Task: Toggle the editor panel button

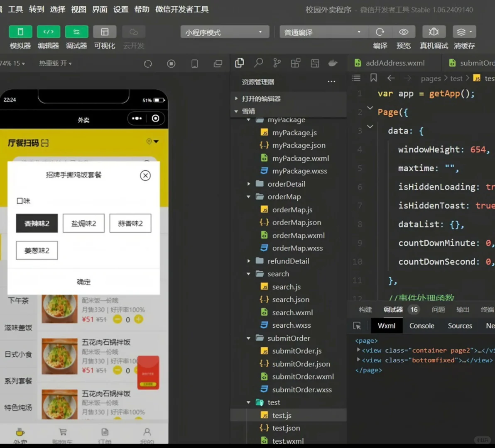Action: point(48,32)
